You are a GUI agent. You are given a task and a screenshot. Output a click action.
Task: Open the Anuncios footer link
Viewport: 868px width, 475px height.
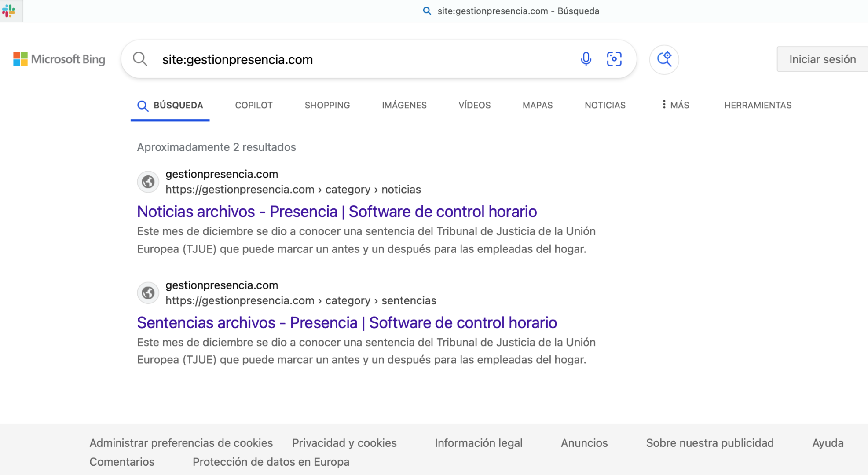(584, 443)
